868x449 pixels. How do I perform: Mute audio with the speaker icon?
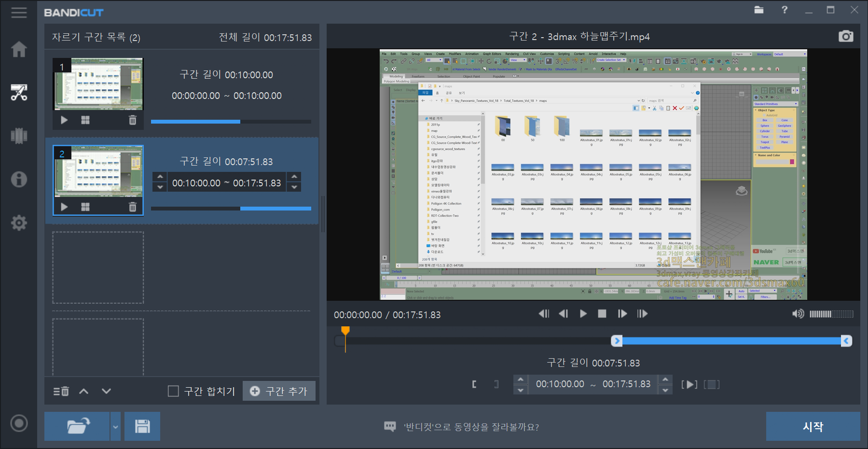pos(798,314)
